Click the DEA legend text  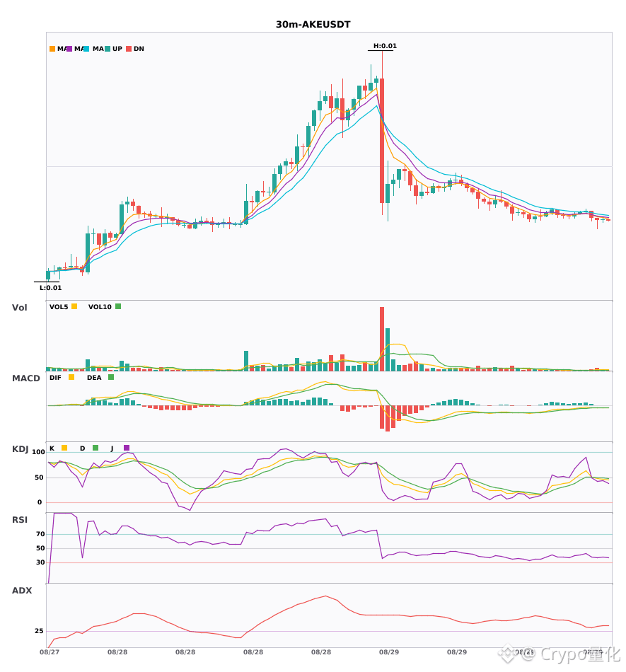pyautogui.click(x=94, y=378)
